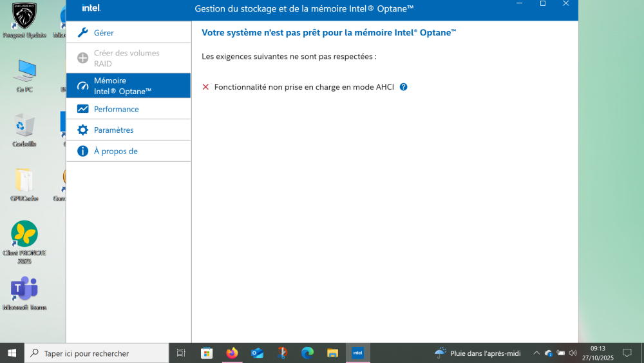Click the OneDrive cloud tray icon

point(548,353)
